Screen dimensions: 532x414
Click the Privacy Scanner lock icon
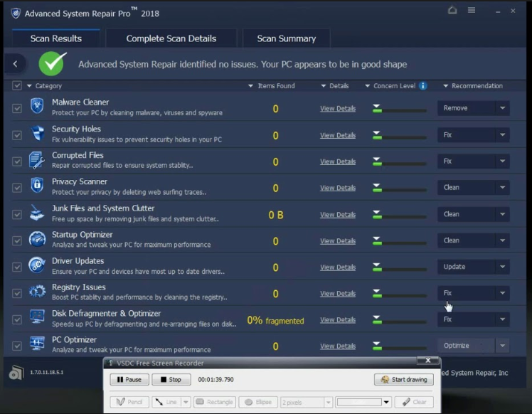pos(37,186)
